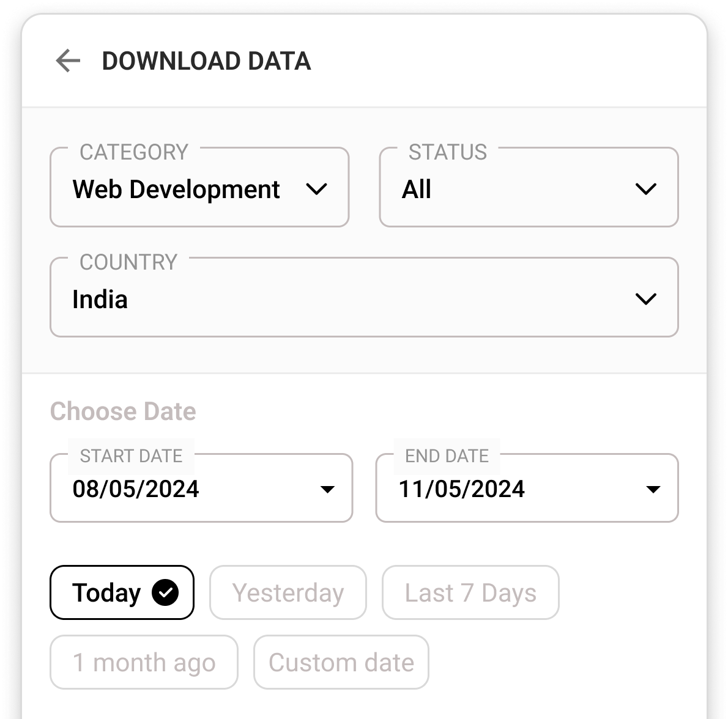Choose the Yesterday date chip
The width and height of the screenshot is (728, 719).
coord(288,592)
